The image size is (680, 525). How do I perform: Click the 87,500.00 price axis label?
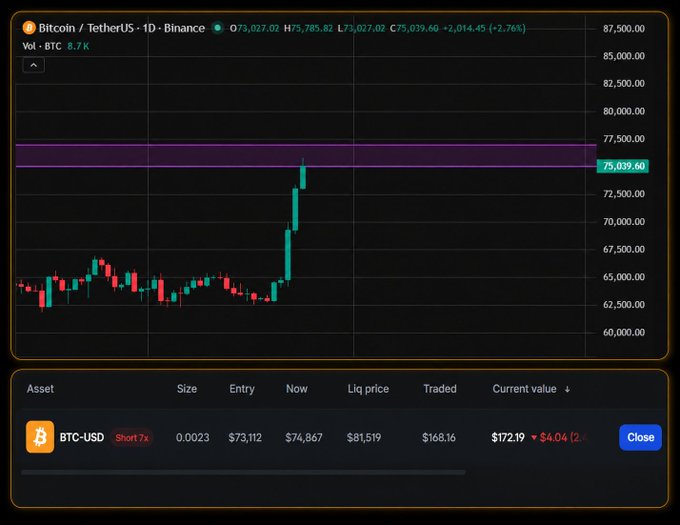(x=624, y=29)
